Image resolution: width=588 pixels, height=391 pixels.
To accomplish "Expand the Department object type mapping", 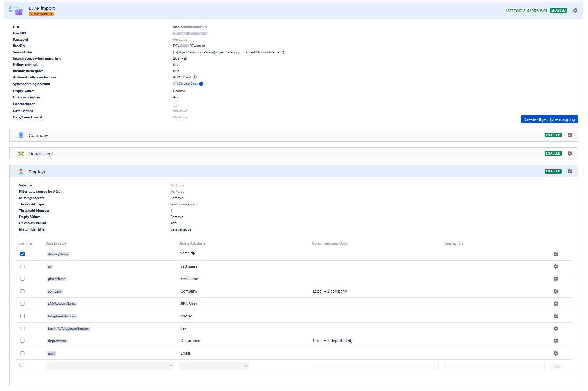I will [x=294, y=153].
